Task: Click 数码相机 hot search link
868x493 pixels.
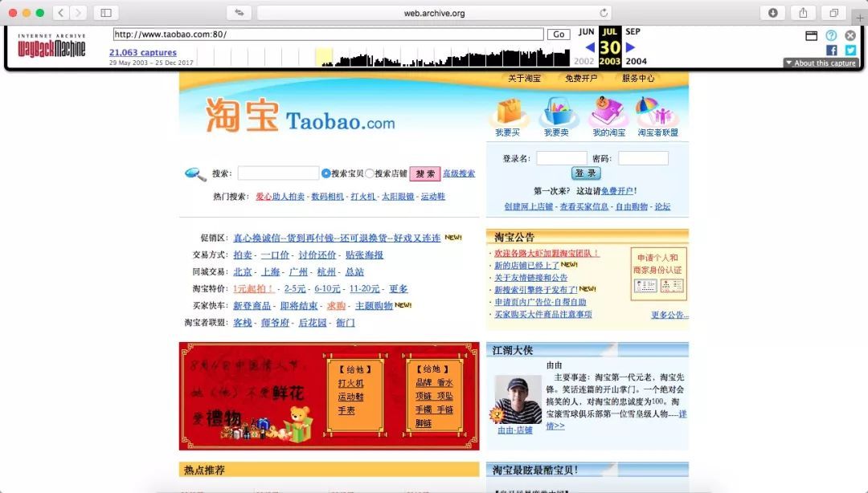Action: [327, 197]
